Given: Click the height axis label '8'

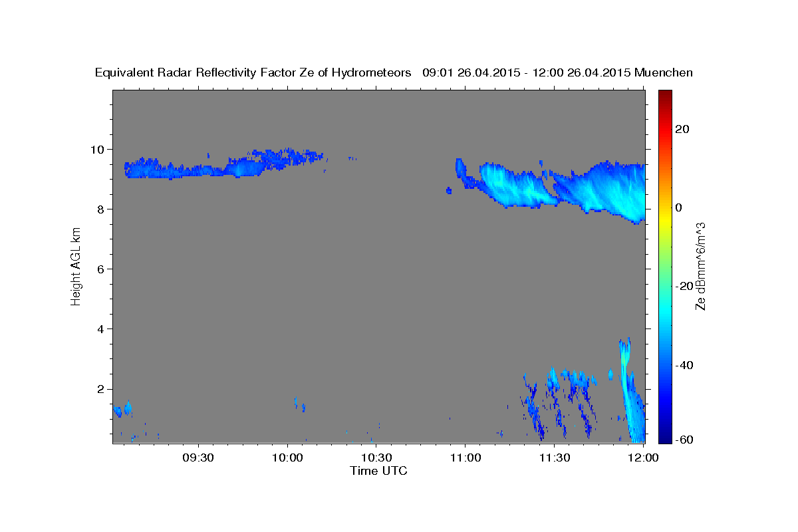Looking at the screenshot, I should 102,209.
